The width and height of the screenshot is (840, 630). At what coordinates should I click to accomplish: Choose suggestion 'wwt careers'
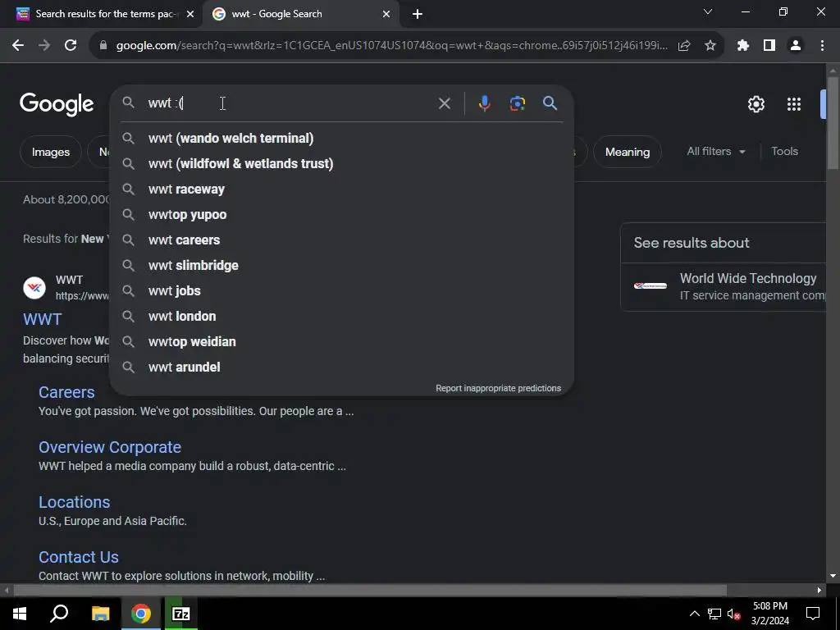[x=342, y=240]
